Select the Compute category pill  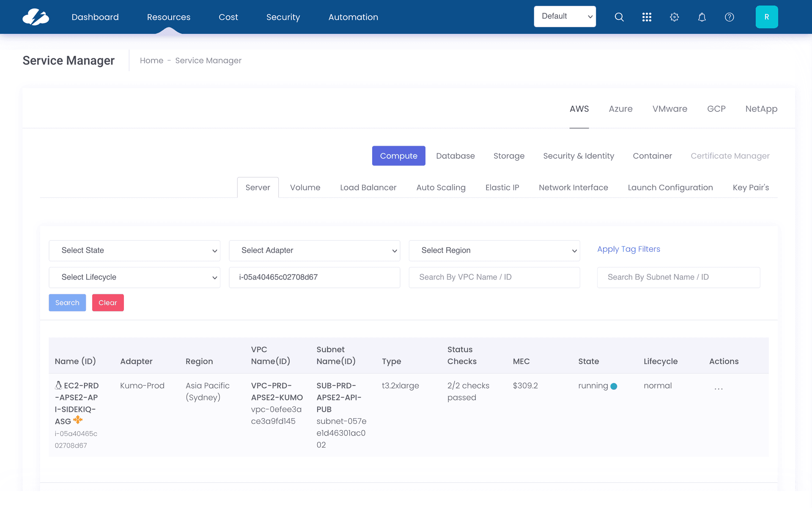398,156
